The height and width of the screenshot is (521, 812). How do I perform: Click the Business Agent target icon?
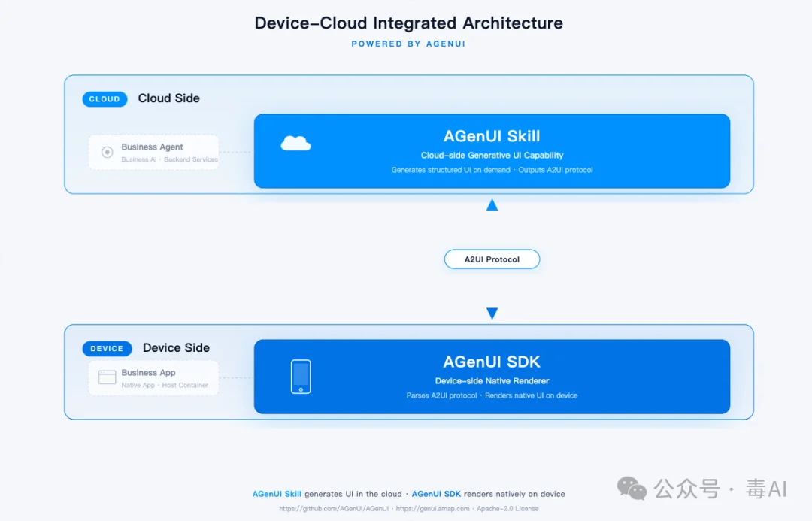coord(108,153)
